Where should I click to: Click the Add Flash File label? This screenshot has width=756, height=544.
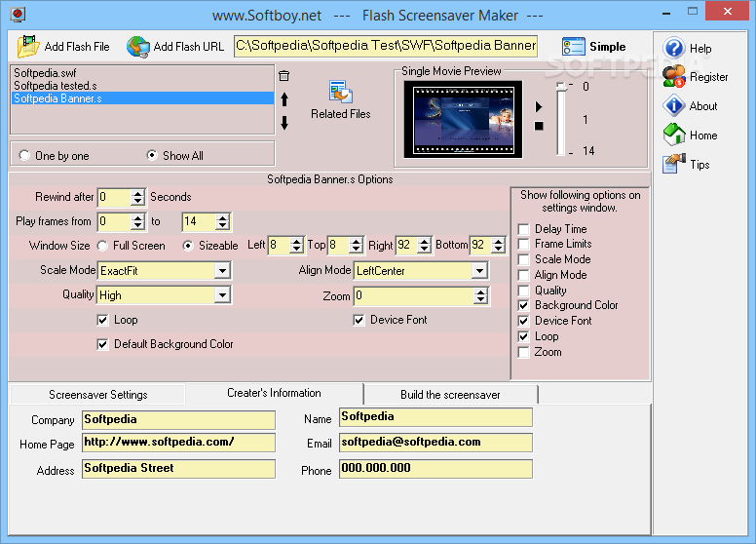tap(77, 47)
